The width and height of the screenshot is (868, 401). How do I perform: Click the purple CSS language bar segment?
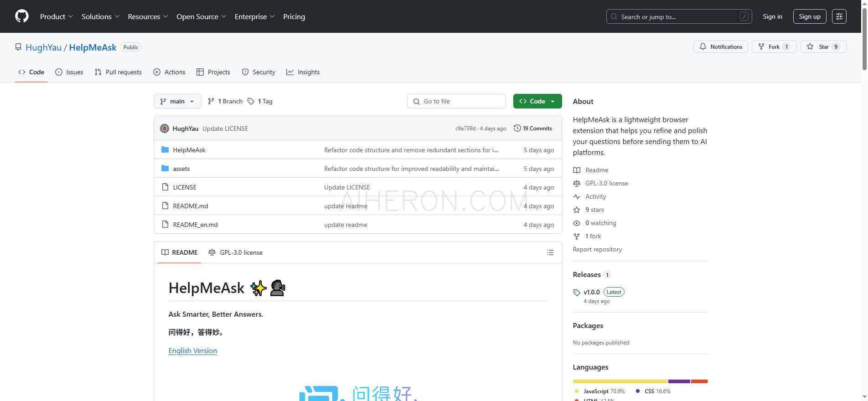pyautogui.click(x=679, y=381)
